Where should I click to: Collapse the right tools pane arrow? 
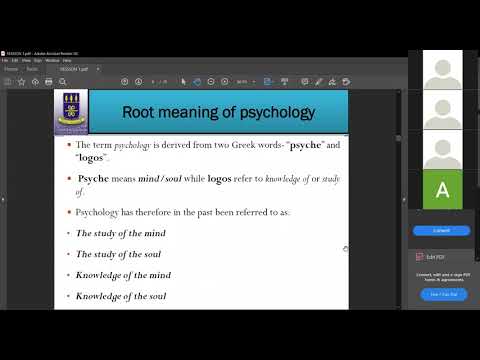(x=404, y=200)
